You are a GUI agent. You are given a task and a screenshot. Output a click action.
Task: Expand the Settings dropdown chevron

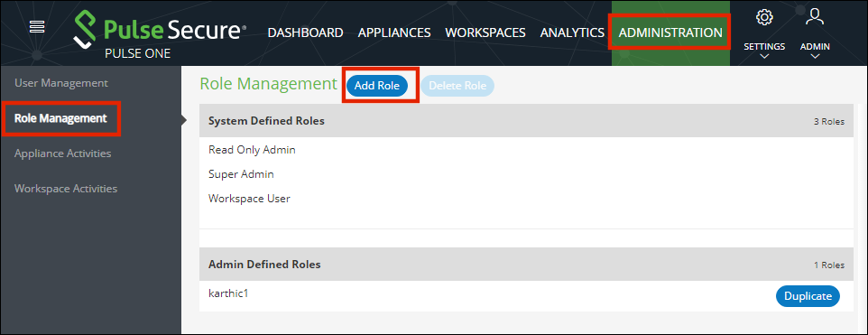coord(764,56)
